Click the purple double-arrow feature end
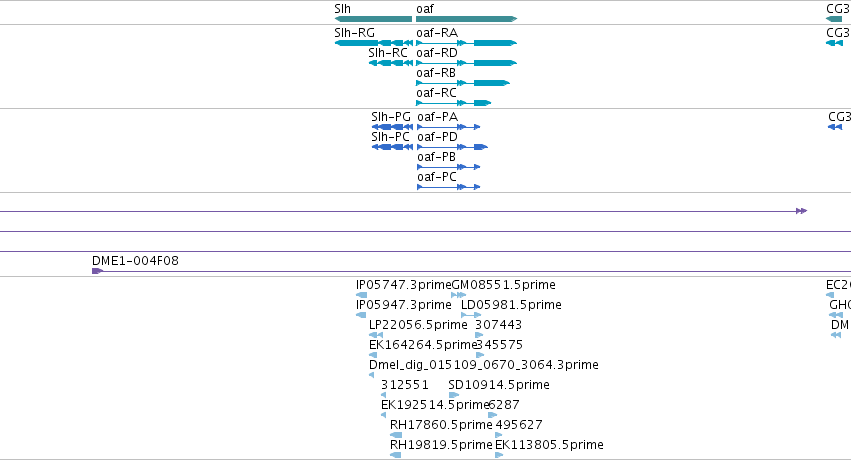 pyautogui.click(x=802, y=211)
